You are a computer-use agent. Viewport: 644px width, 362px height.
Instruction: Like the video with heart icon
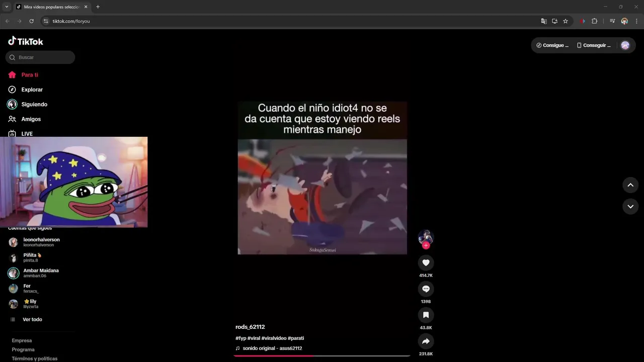click(426, 262)
